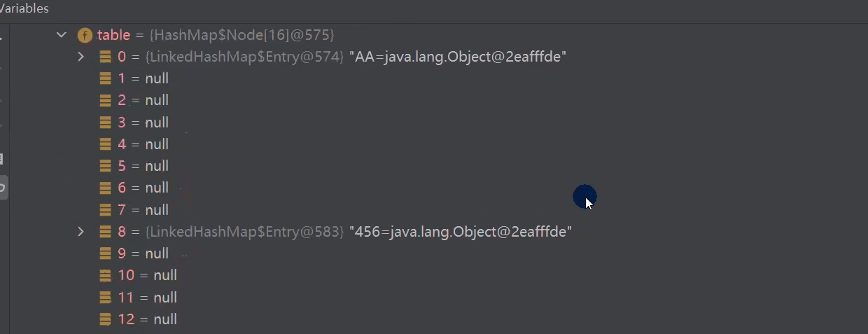Select the Variables panel tab
The height and width of the screenshot is (334, 868).
tap(24, 9)
